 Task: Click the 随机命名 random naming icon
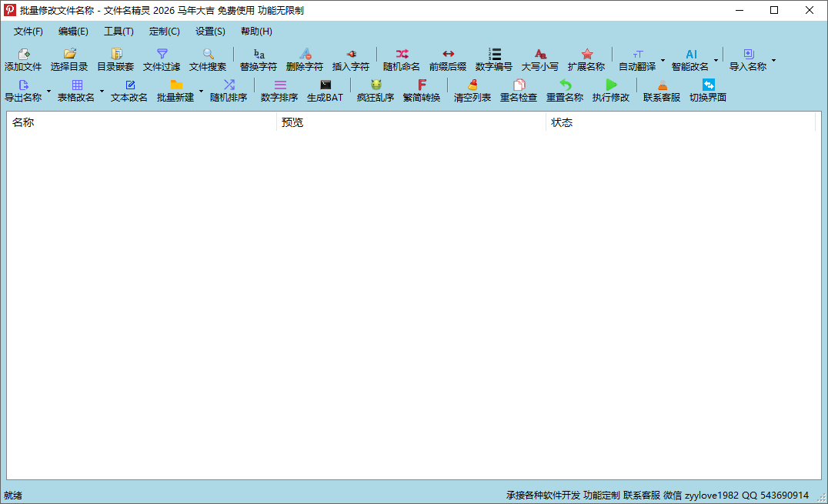click(402, 54)
